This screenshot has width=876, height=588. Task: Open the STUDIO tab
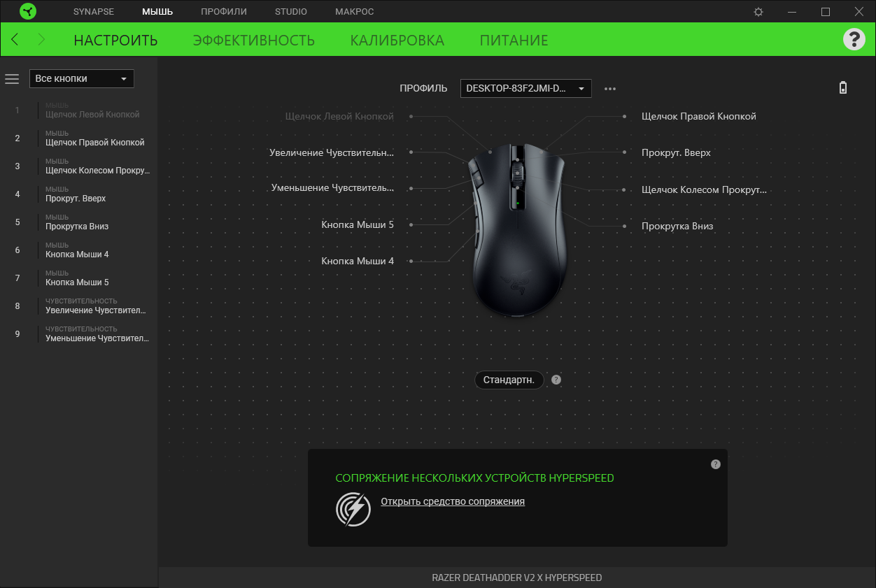pos(291,12)
